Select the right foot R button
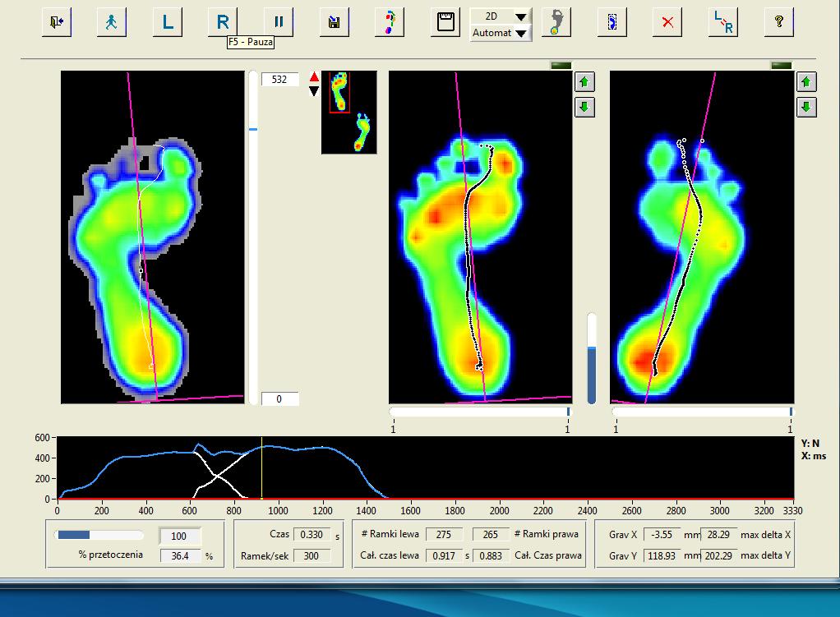Image resolution: width=840 pixels, height=617 pixels. coord(223,22)
